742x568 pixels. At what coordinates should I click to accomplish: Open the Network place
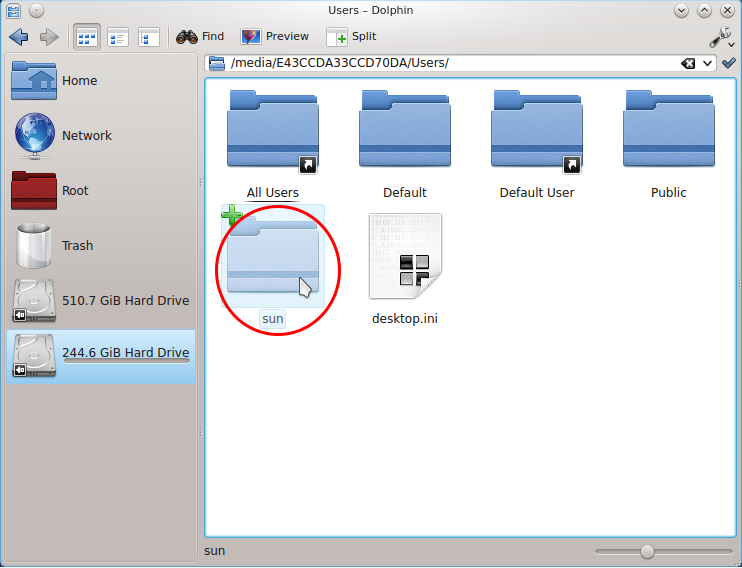click(x=101, y=135)
